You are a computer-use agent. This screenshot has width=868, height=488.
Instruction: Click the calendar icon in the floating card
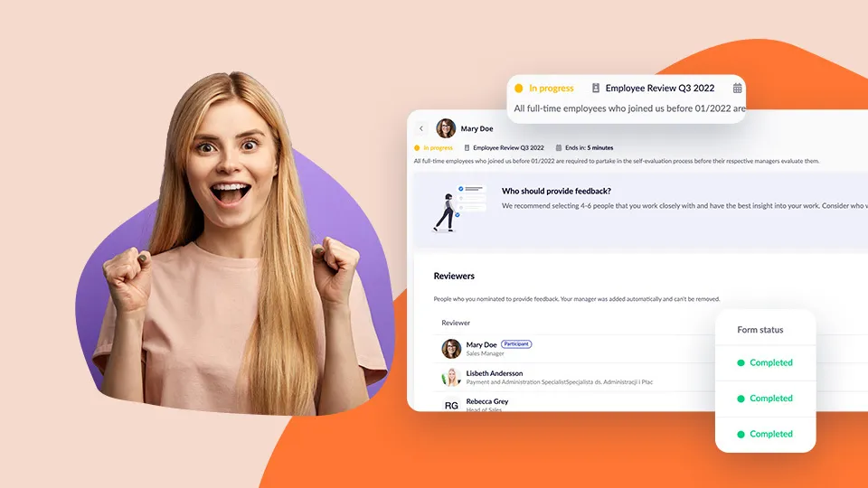point(737,89)
